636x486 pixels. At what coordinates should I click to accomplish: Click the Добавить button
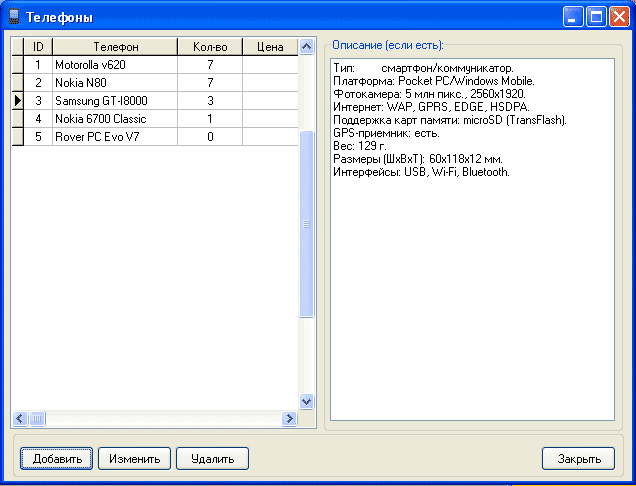(57, 458)
